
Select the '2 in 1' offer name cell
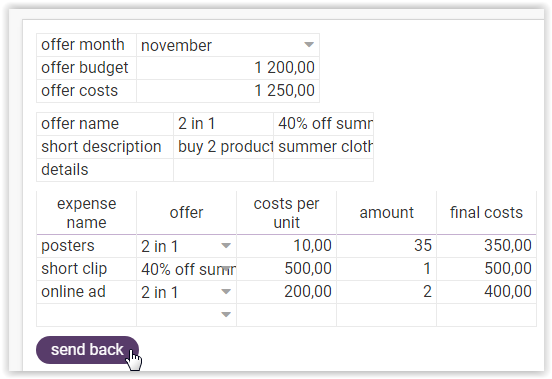223,124
